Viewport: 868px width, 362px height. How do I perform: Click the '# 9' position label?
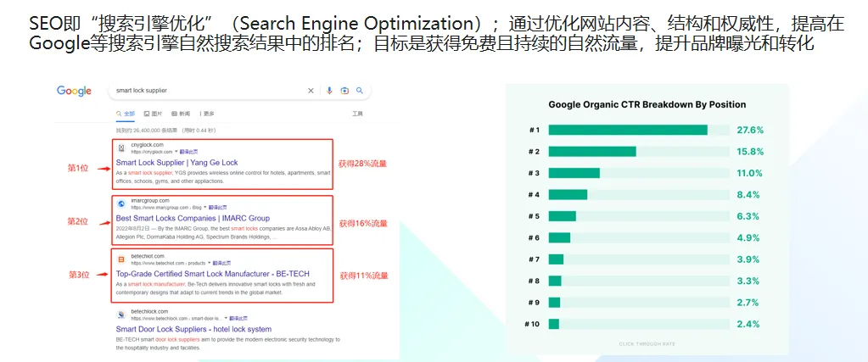click(534, 302)
